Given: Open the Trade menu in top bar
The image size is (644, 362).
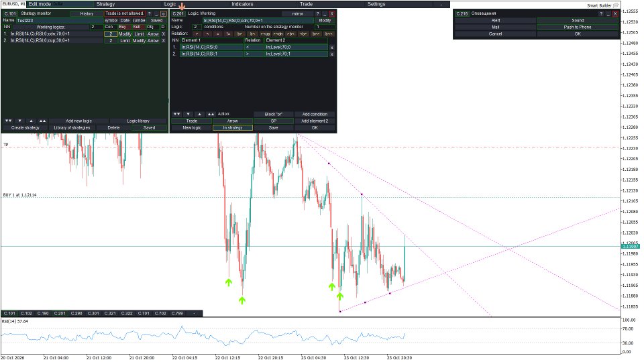Looking at the screenshot, I should point(306,4).
